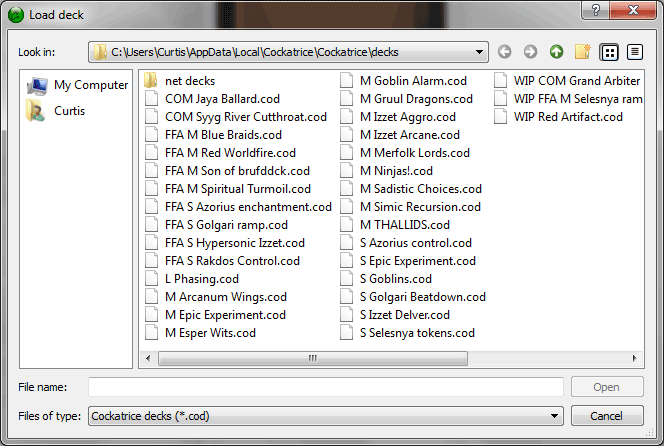Select My Computer in the sidebar
This screenshot has height=446, width=664.
click(77, 85)
